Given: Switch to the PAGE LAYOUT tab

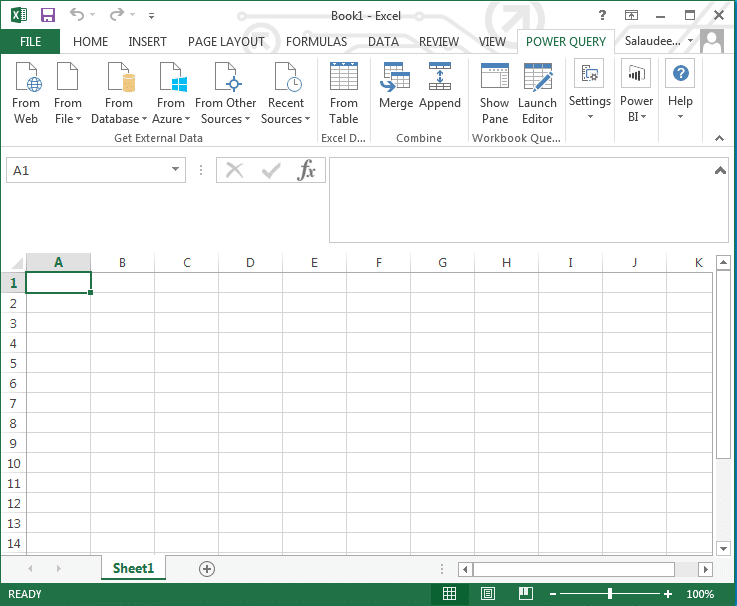Looking at the screenshot, I should [226, 42].
